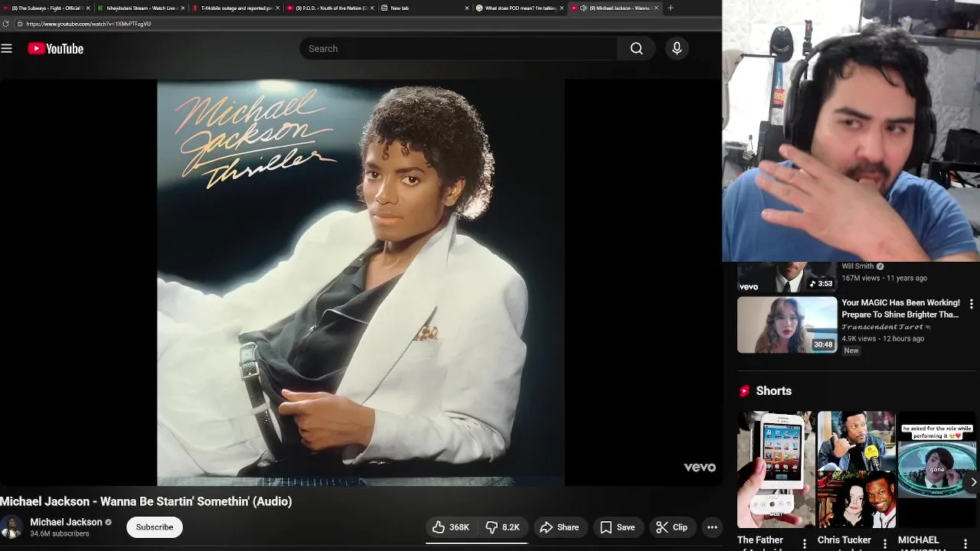The height and width of the screenshot is (551, 980).
Task: Switch to P.O.D. - Youth of the Nation tab
Action: pyautogui.click(x=330, y=8)
